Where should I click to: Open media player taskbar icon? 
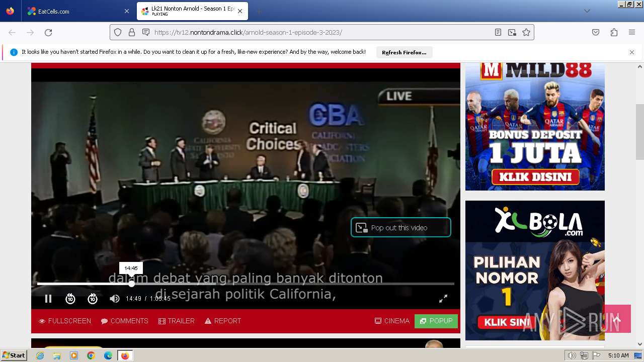point(74,355)
